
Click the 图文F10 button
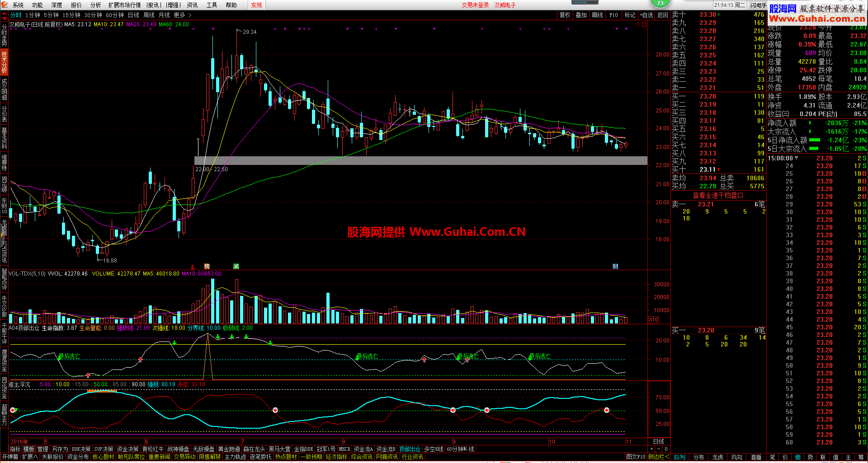point(636,457)
